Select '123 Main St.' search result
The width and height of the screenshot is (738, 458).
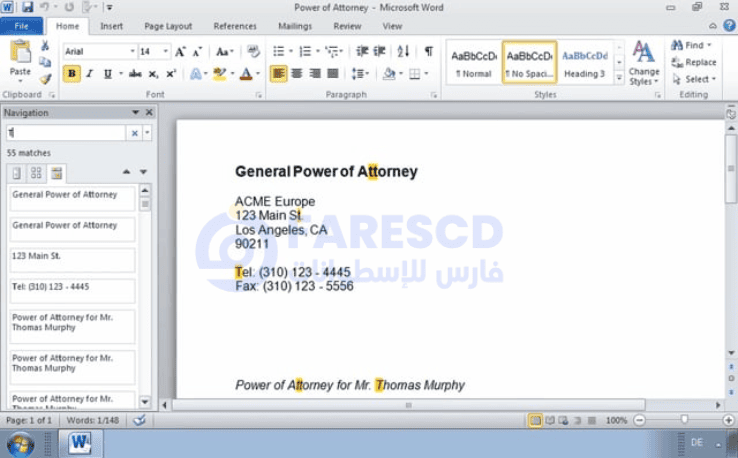[72, 260]
